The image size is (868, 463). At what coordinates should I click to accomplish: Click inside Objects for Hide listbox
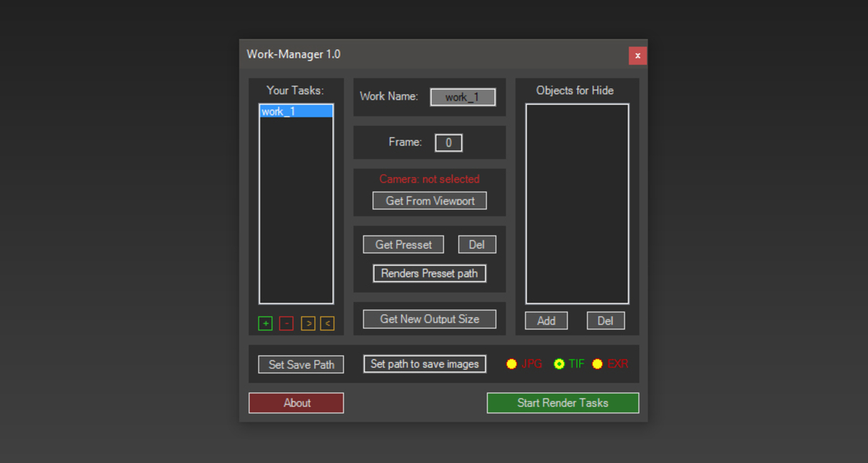tap(577, 204)
